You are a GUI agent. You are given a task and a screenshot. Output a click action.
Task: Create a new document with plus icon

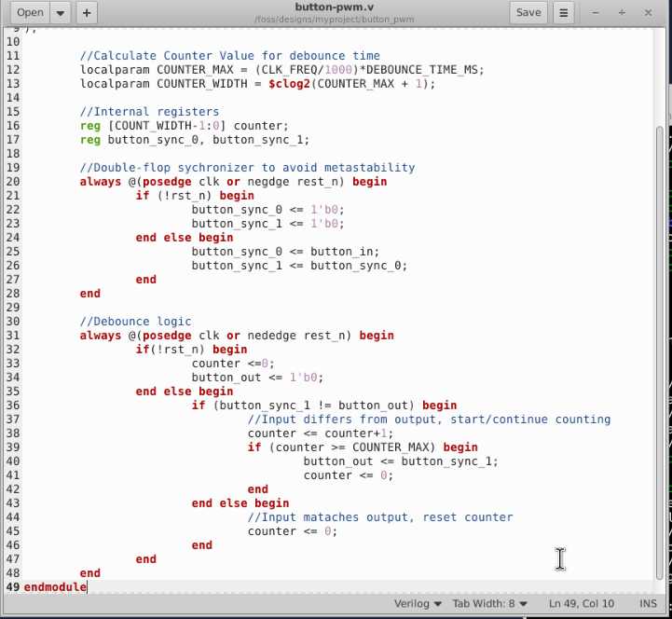click(x=87, y=12)
